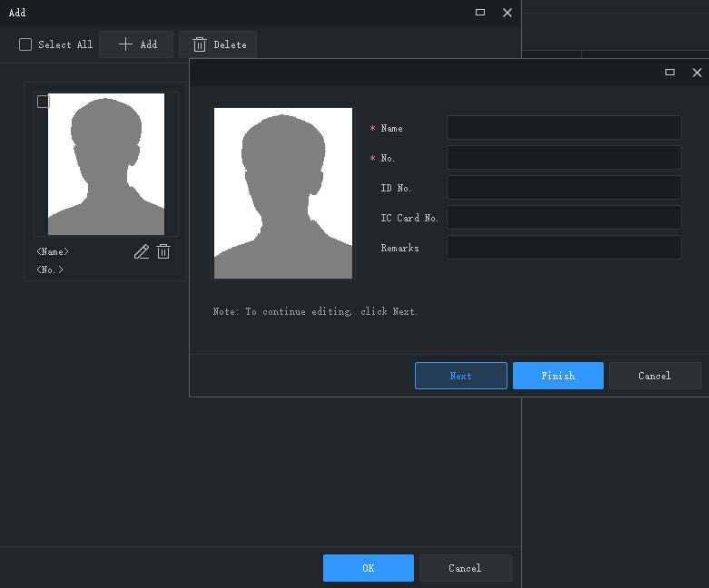Select the IC Card No. field
This screenshot has height=588, width=709.
point(564,217)
